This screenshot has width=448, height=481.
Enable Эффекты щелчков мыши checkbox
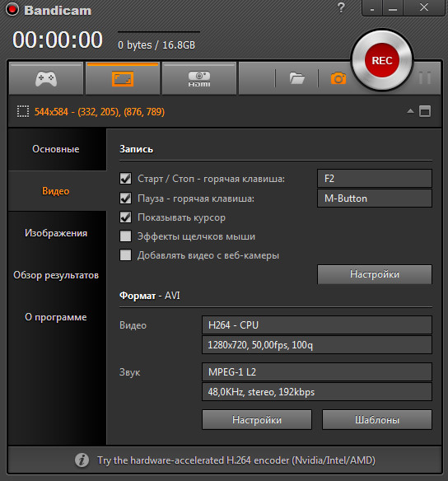[125, 236]
